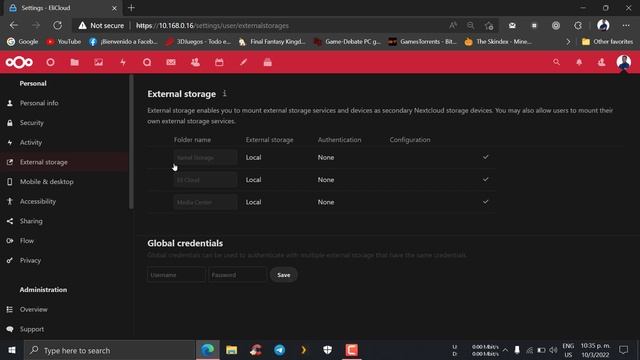Click the info icon beside External storage heading
640x360 pixels.
coord(224,93)
